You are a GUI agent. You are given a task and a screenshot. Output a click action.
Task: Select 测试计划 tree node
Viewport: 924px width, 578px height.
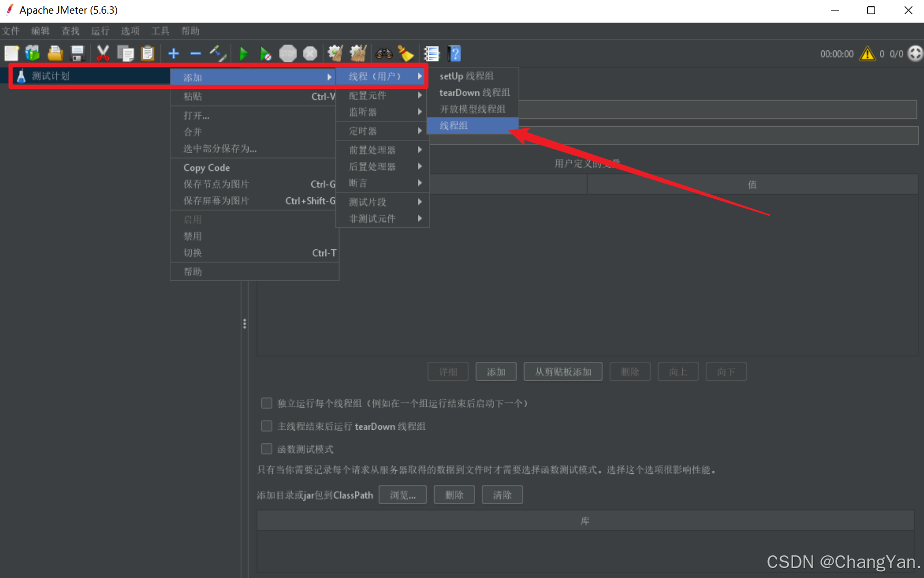click(x=50, y=76)
